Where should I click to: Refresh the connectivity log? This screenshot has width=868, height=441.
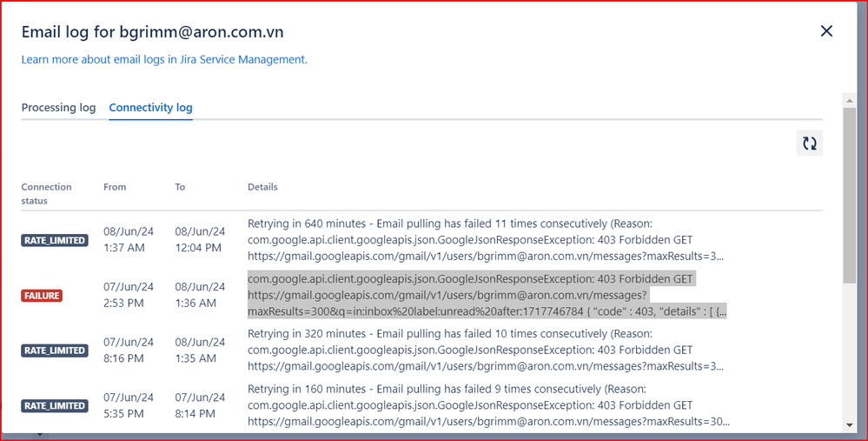(x=809, y=144)
